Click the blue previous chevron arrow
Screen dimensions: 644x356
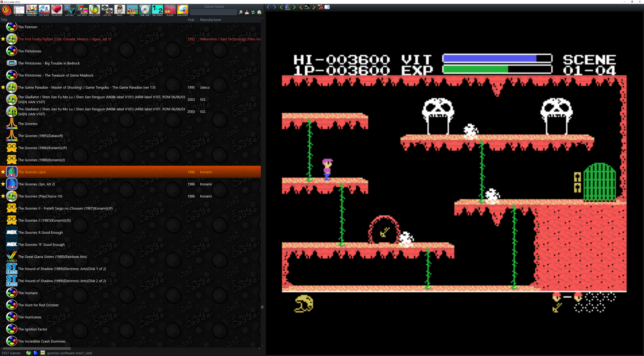coord(268,7)
